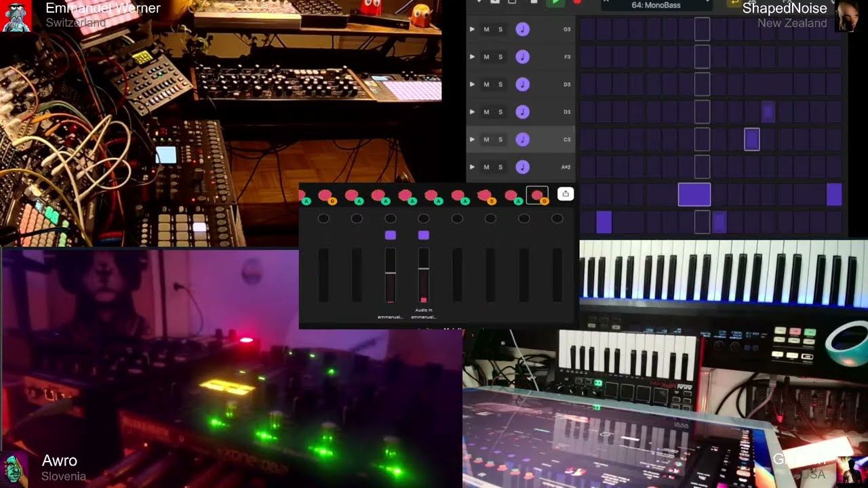Click the purple note icon on C3 row
The image size is (868, 488).
pos(522,140)
